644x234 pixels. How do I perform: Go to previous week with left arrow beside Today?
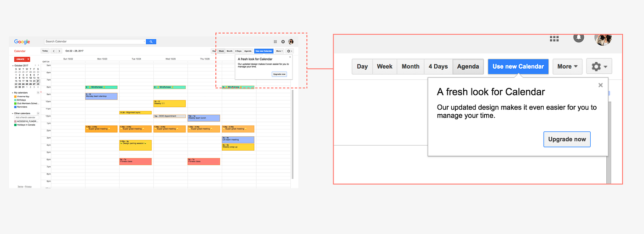pos(53,51)
